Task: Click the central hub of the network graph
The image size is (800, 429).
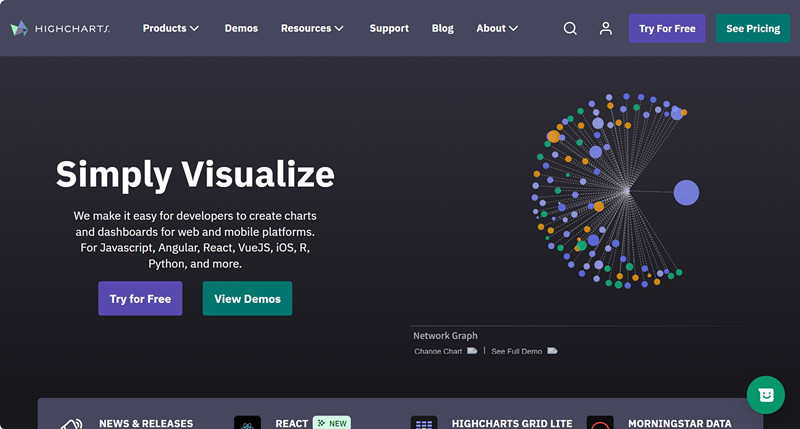Action: click(627, 191)
